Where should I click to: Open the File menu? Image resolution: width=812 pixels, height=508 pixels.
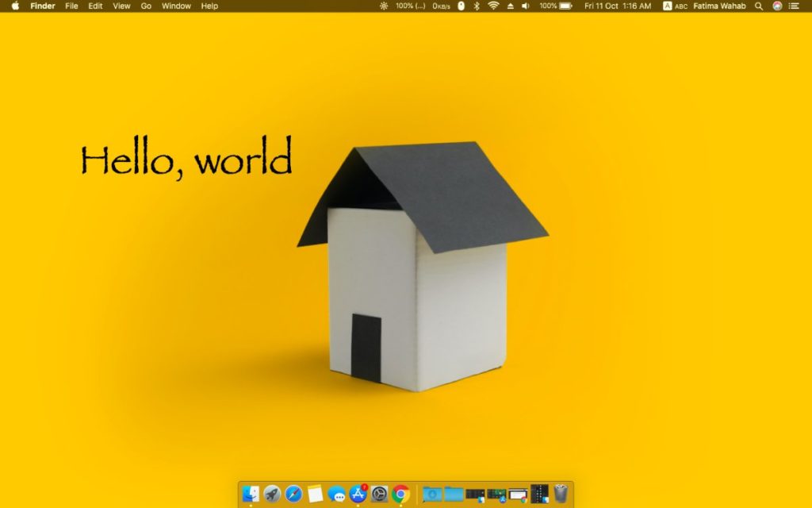pos(71,6)
